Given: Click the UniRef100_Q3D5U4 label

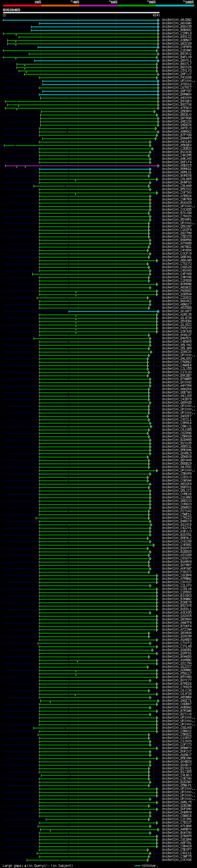Looking at the screenshot, I should pos(177,294).
